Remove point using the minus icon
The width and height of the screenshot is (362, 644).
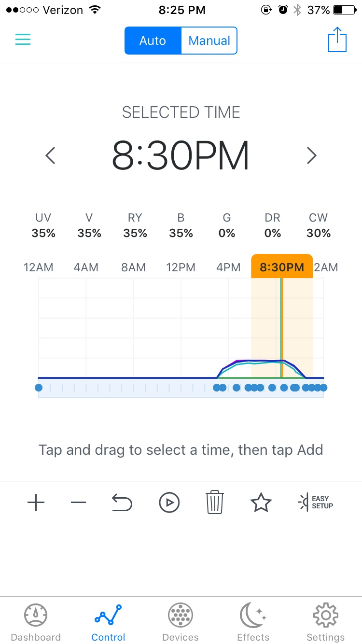[78, 503]
